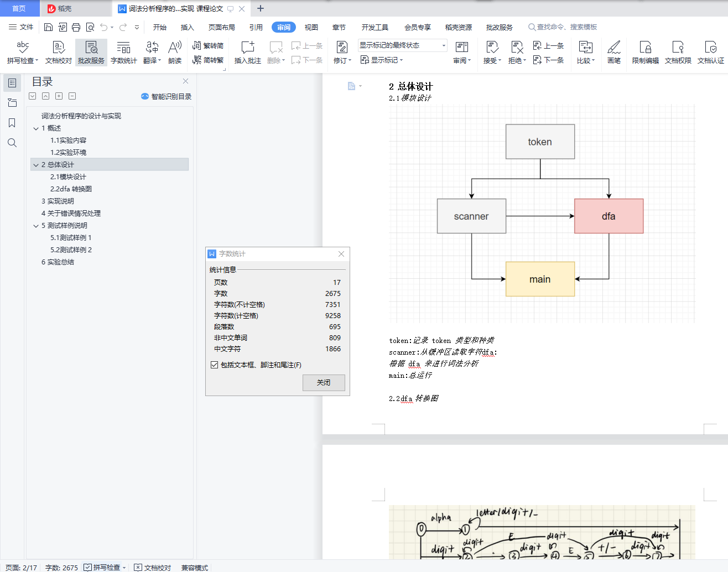
Task: Select the 画笔 ink tool
Action: coord(614,53)
